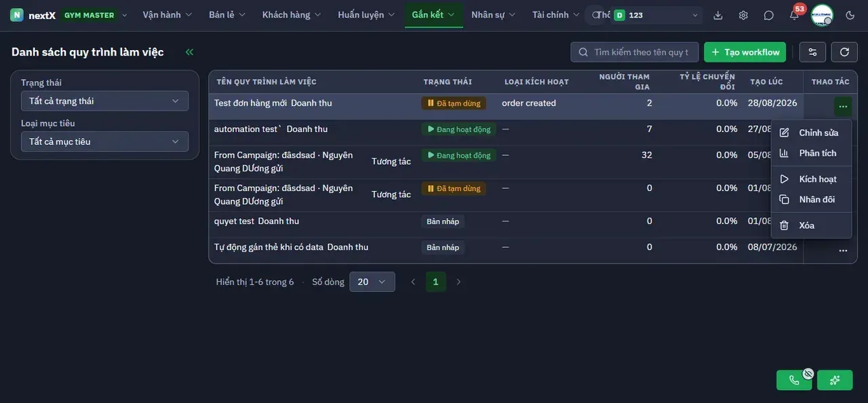This screenshot has width=868, height=403.
Task: Open the 'Tất cả mục tiêu' dropdown
Action: (104, 142)
